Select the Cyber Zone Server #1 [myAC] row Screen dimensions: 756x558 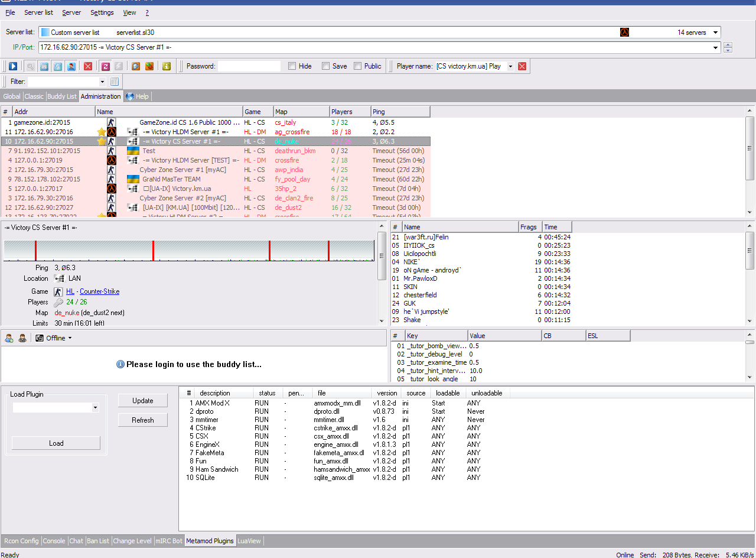216,170
